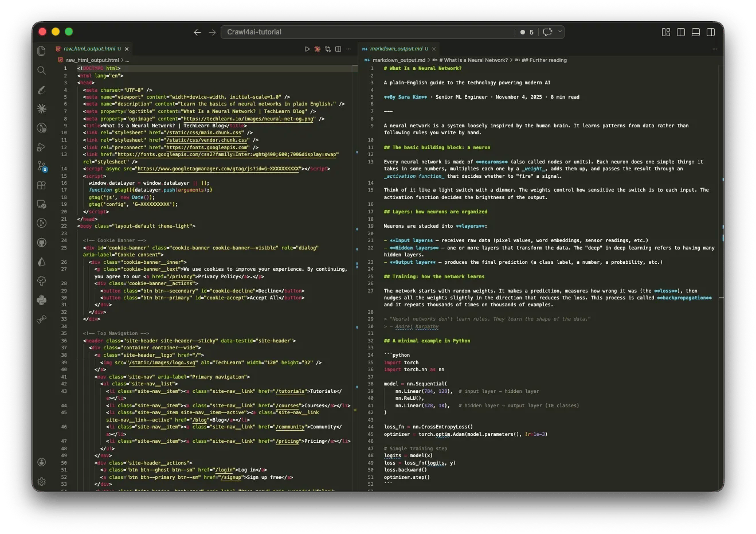Switch to raw_html_output.html tab
Screen dimensions: 756x534
pos(89,49)
